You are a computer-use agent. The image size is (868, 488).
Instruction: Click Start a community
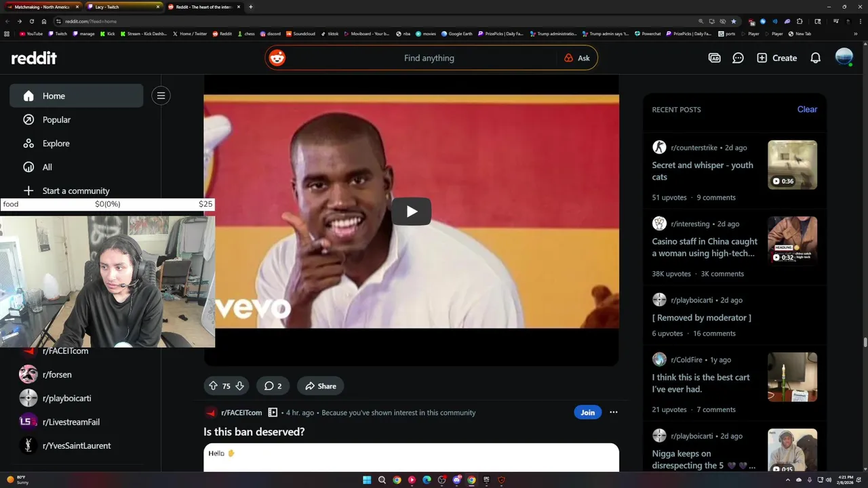[76, 190]
